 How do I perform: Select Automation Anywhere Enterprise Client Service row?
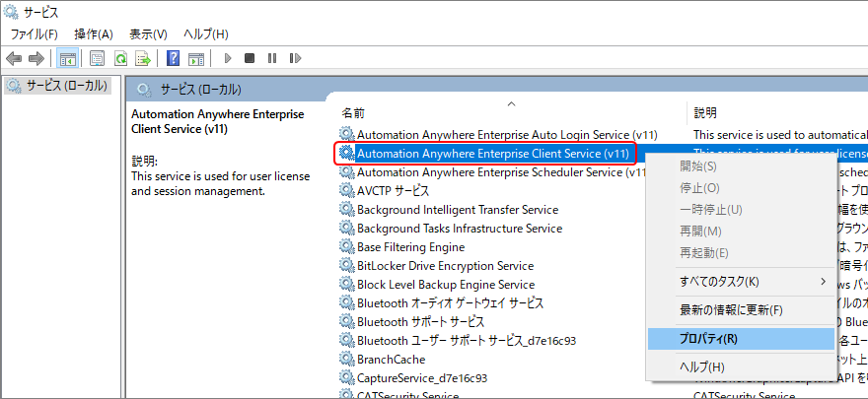(x=494, y=153)
